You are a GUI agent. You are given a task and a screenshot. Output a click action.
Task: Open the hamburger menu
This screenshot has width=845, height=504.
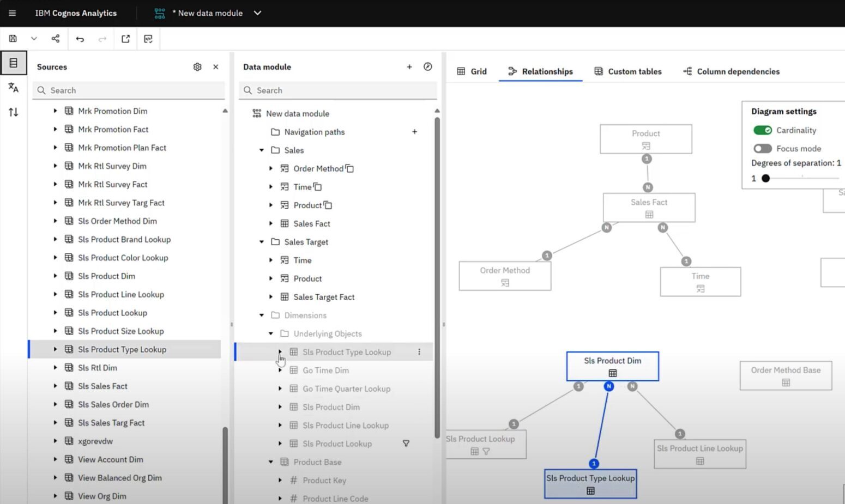tap(12, 13)
